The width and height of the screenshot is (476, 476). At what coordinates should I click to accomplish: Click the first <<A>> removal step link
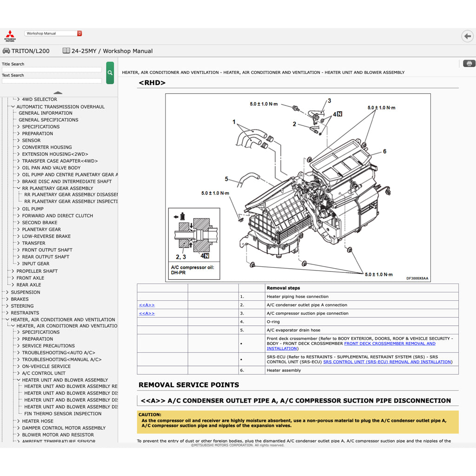tap(146, 304)
